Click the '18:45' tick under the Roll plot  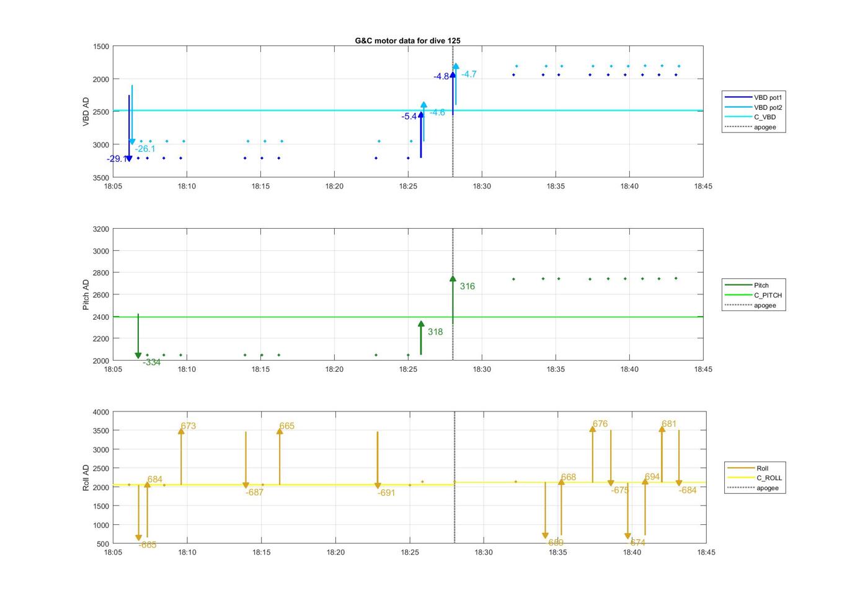click(706, 552)
